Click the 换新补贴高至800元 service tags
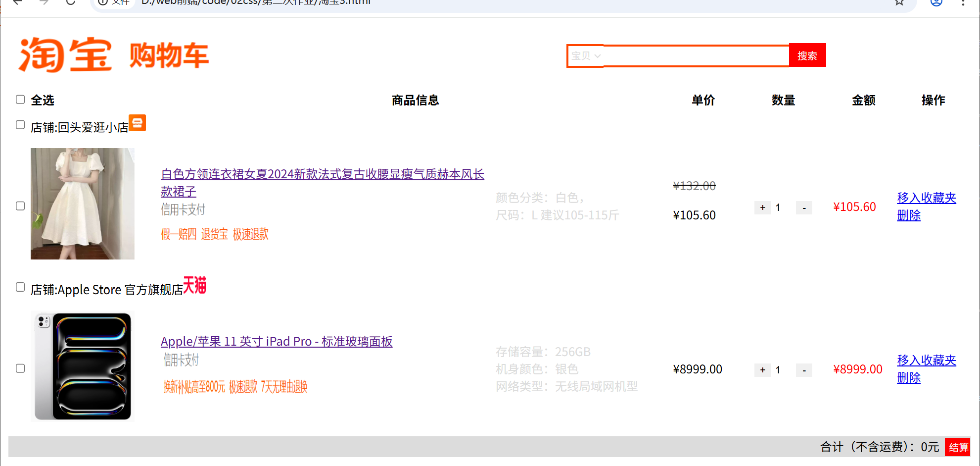The width and height of the screenshot is (980, 466). click(x=235, y=387)
